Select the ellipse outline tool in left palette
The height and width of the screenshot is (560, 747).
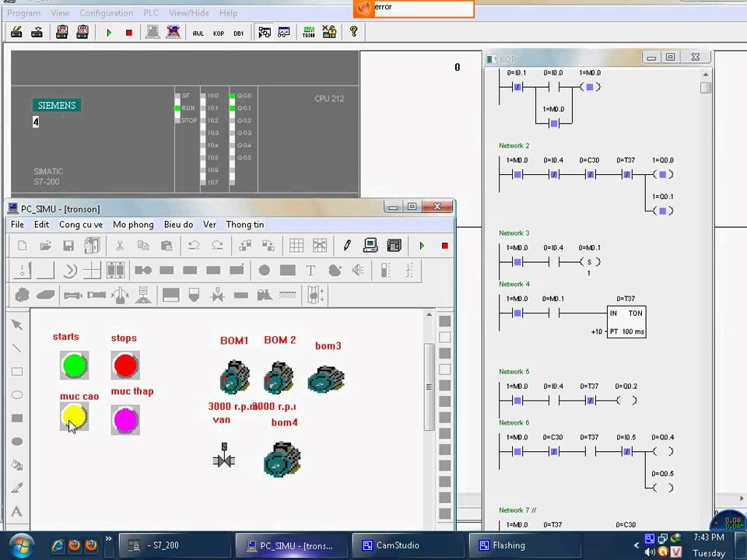click(x=17, y=395)
